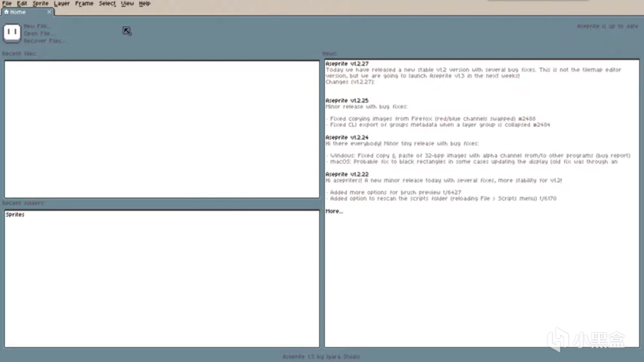The image size is (644, 362).
Task: Click the More... link under the news
Action: pos(334,211)
